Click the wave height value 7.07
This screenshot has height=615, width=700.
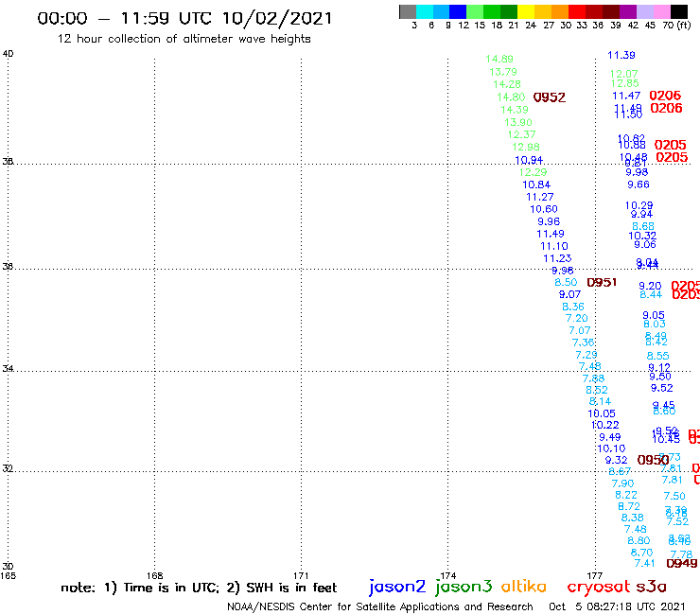[580, 330]
